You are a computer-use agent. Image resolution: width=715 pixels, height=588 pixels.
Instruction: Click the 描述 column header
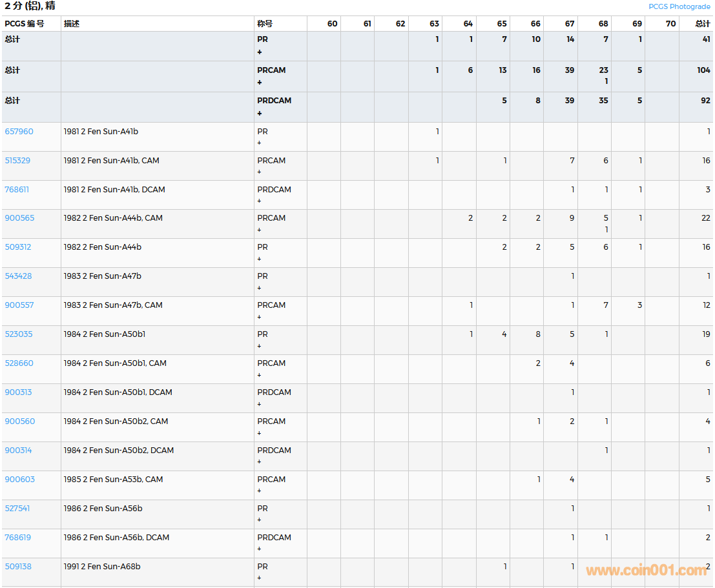72,24
